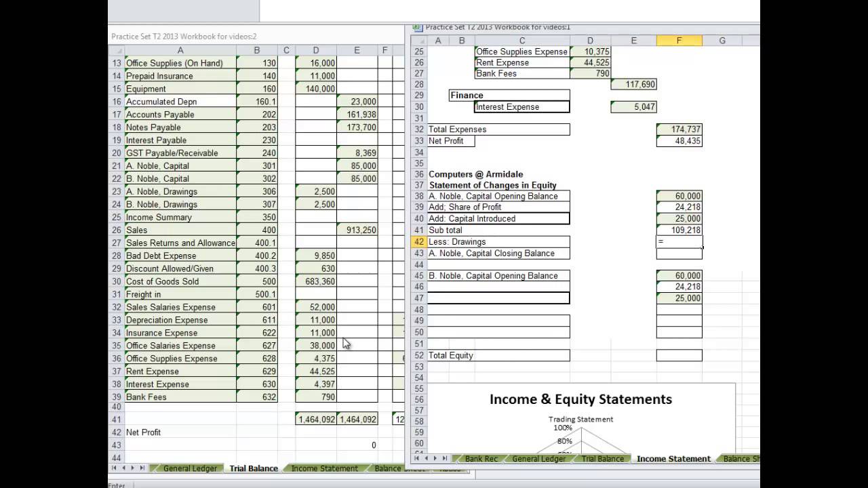Image resolution: width=868 pixels, height=488 pixels.
Task: Click Sub total value 109,218
Action: click(679, 230)
